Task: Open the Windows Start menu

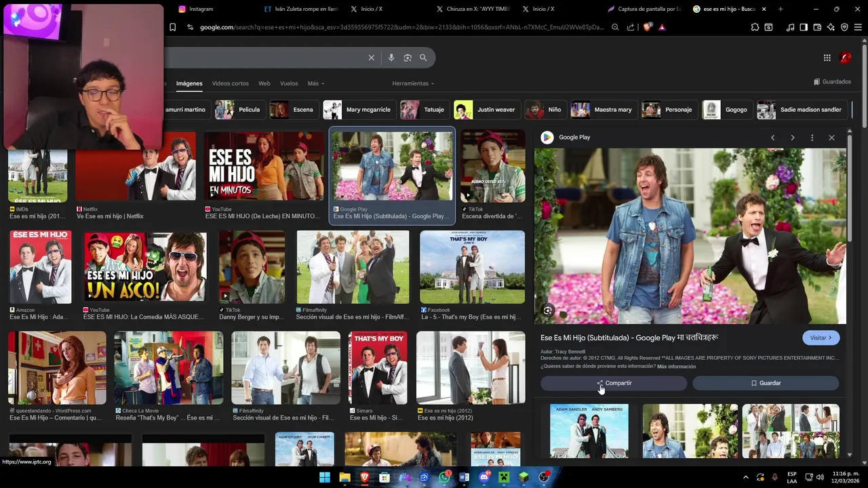Action: [x=324, y=477]
